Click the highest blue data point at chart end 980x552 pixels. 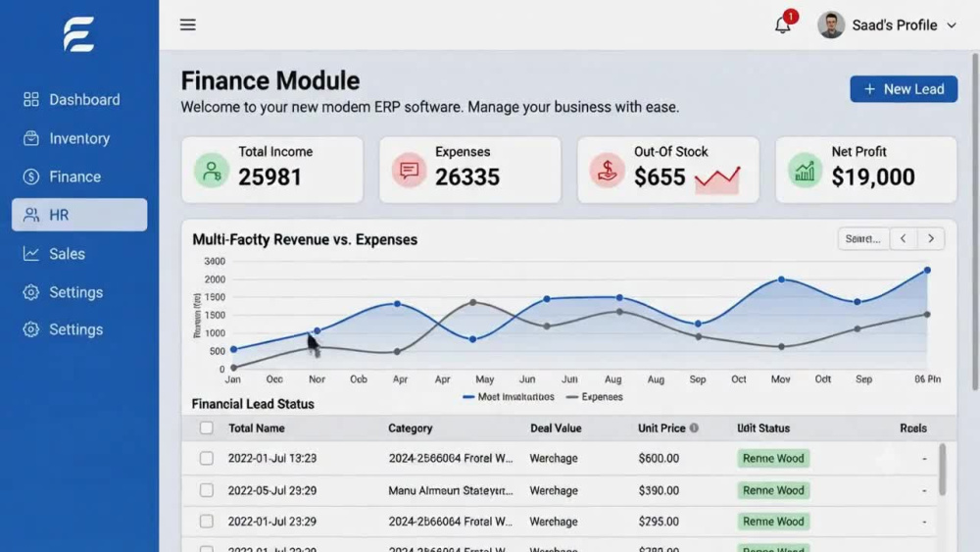(x=927, y=270)
